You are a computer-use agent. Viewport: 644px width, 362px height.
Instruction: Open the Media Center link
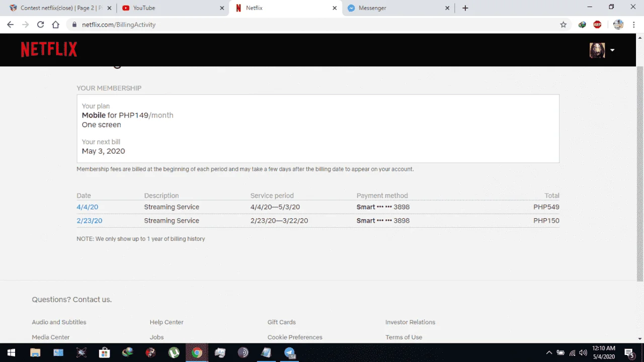coord(51,337)
